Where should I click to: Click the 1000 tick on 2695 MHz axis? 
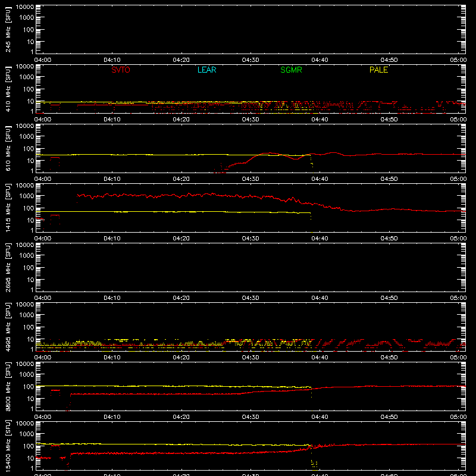(27, 256)
